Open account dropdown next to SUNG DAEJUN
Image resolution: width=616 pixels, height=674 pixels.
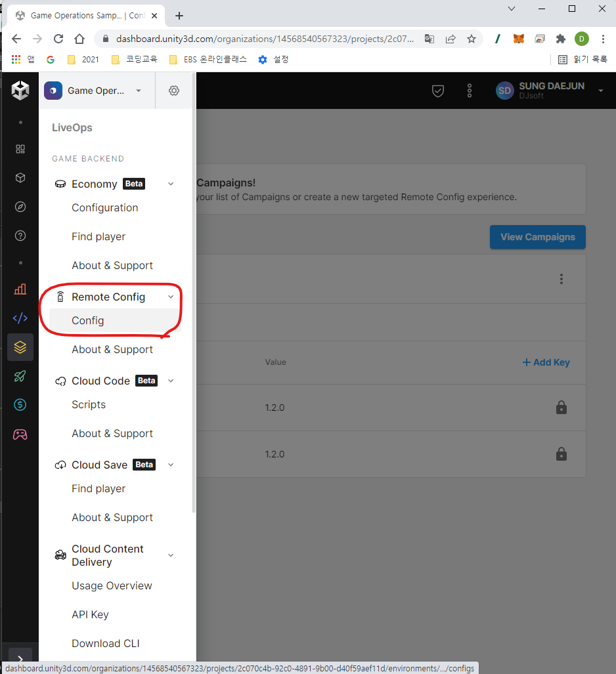click(x=601, y=91)
